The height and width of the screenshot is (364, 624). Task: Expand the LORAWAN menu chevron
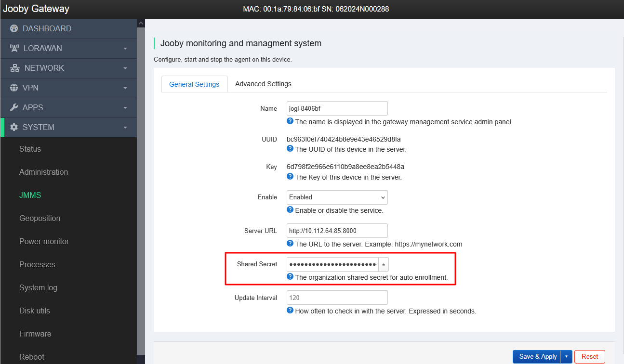pyautogui.click(x=125, y=49)
